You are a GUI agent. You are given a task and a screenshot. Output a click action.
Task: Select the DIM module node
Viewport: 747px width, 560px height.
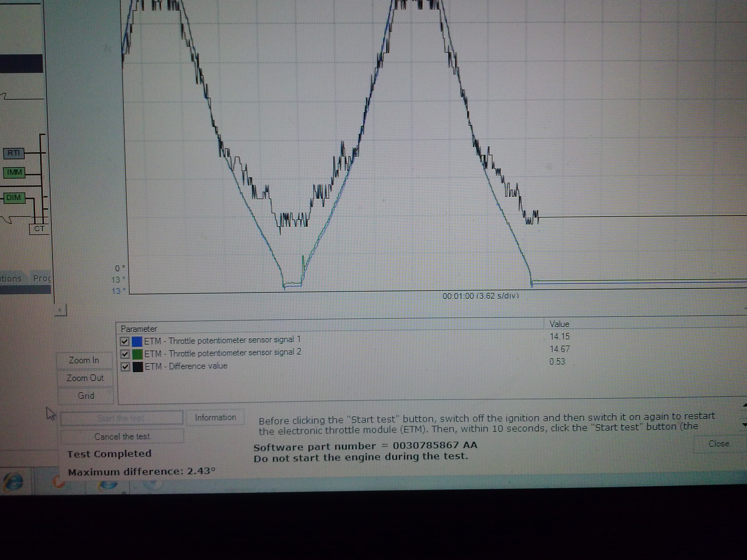point(14,198)
